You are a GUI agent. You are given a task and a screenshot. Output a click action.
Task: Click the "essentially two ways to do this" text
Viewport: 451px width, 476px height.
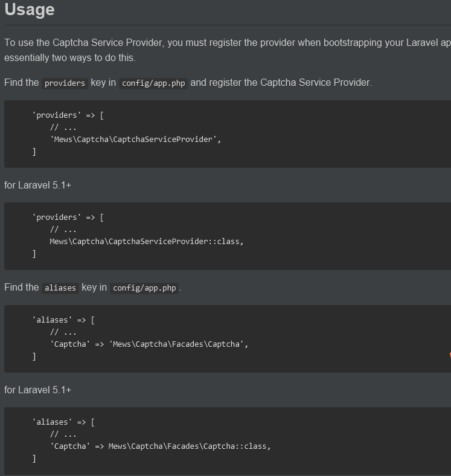click(x=70, y=58)
